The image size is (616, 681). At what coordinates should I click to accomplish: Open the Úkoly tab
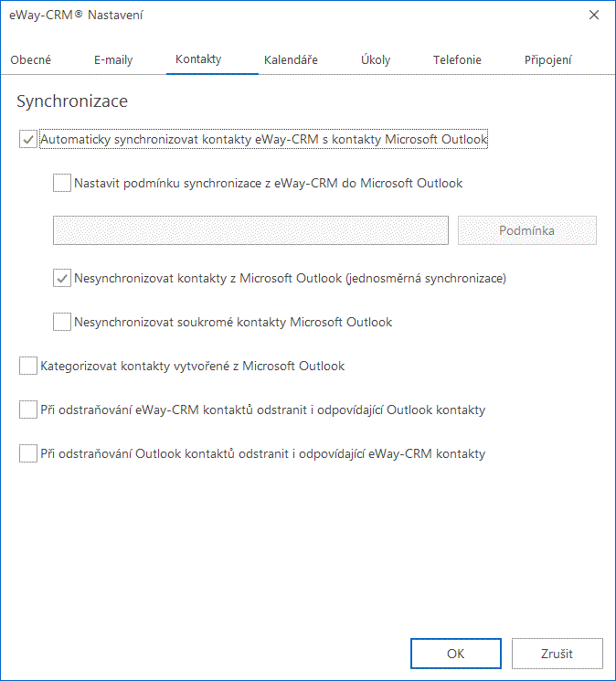click(376, 59)
